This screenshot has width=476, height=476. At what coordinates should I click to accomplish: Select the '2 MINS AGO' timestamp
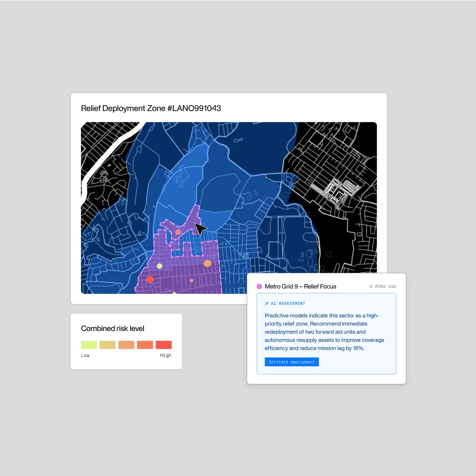click(383, 286)
